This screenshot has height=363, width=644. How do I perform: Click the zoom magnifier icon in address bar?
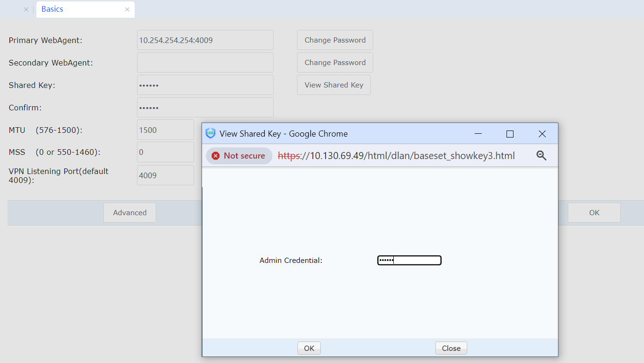(541, 156)
